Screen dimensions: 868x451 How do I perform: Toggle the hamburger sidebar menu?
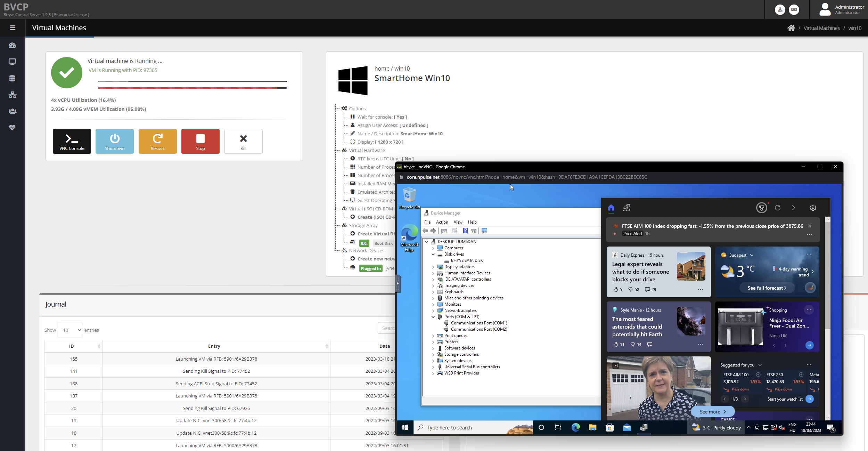13,28
